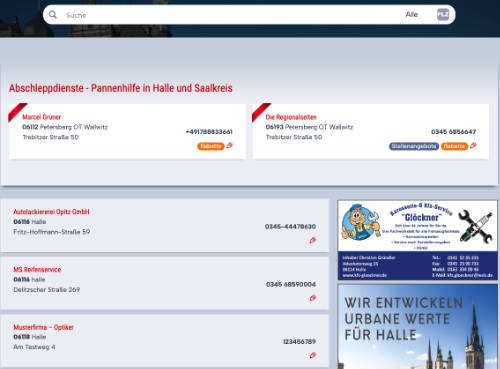Screen dimensions: 500x369
Task: Click the Stellenangebote badge
Action: coord(414,146)
